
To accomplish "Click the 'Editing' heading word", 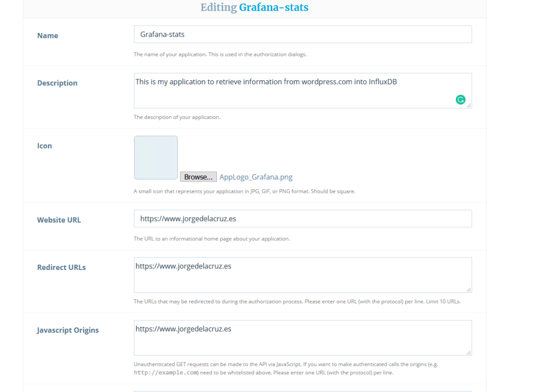I will click(219, 7).
